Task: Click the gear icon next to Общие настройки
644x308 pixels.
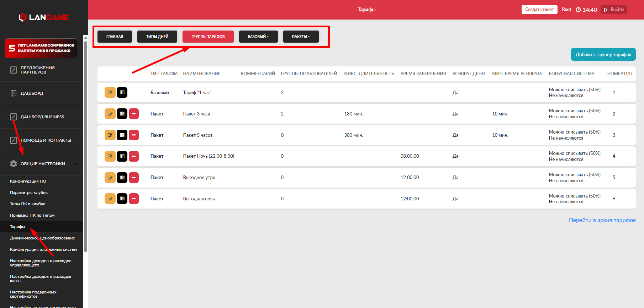Action: [x=14, y=164]
